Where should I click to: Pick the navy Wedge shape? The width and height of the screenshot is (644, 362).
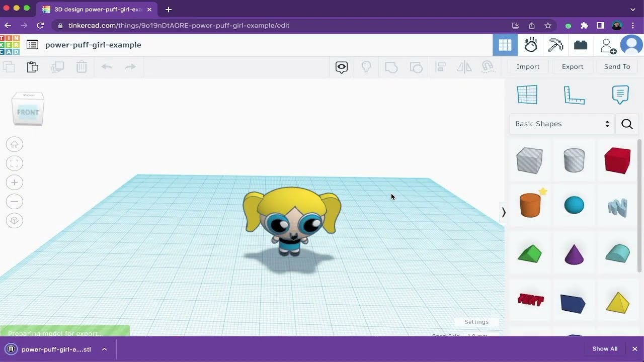(573, 304)
